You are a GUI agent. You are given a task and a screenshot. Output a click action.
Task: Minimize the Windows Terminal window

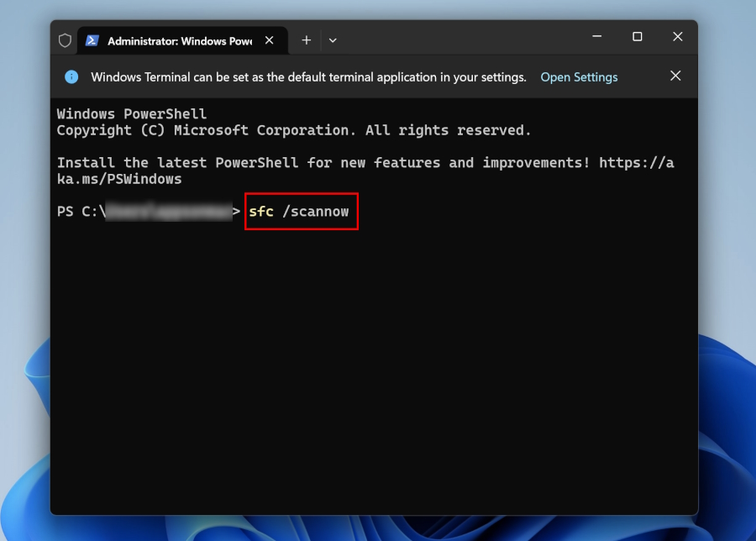(596, 37)
